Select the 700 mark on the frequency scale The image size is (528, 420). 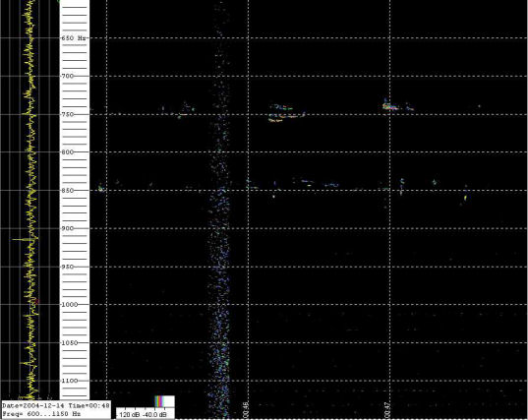67,76
